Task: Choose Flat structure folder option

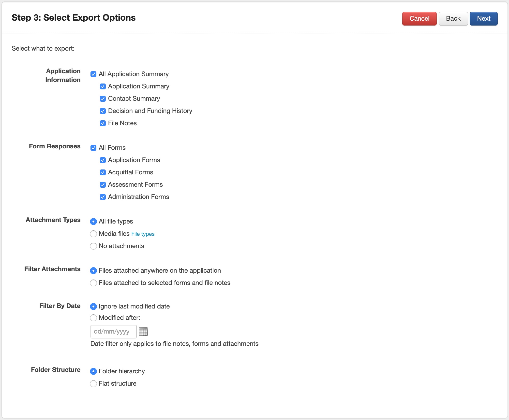Action: 93,384
